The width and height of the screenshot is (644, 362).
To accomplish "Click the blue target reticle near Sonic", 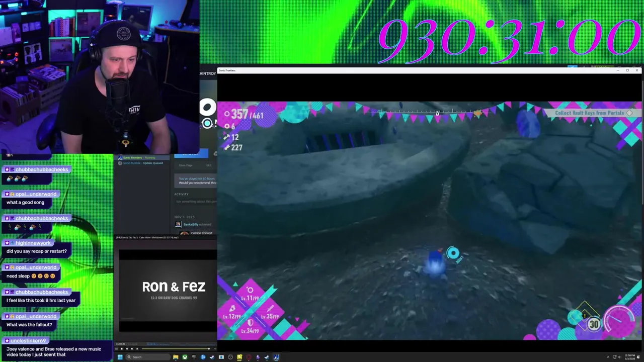I will tap(453, 253).
